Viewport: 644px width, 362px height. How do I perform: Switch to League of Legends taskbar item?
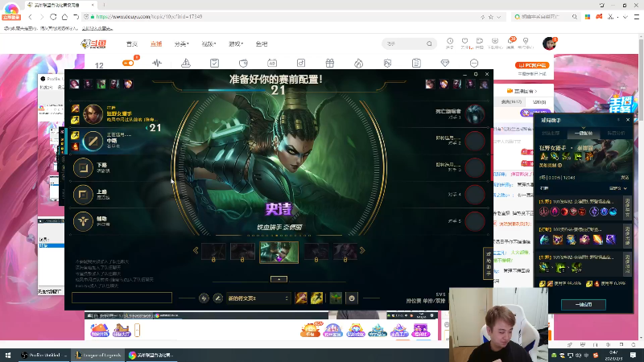click(x=97, y=355)
